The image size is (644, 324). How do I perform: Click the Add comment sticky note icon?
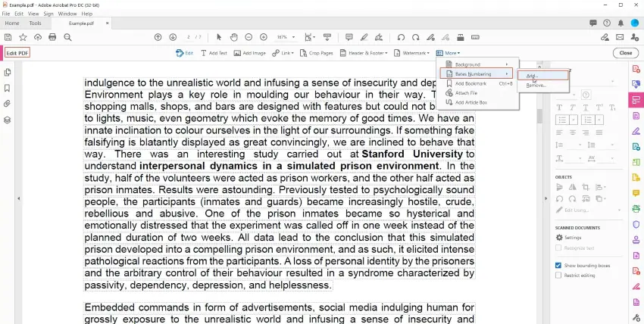(349, 37)
